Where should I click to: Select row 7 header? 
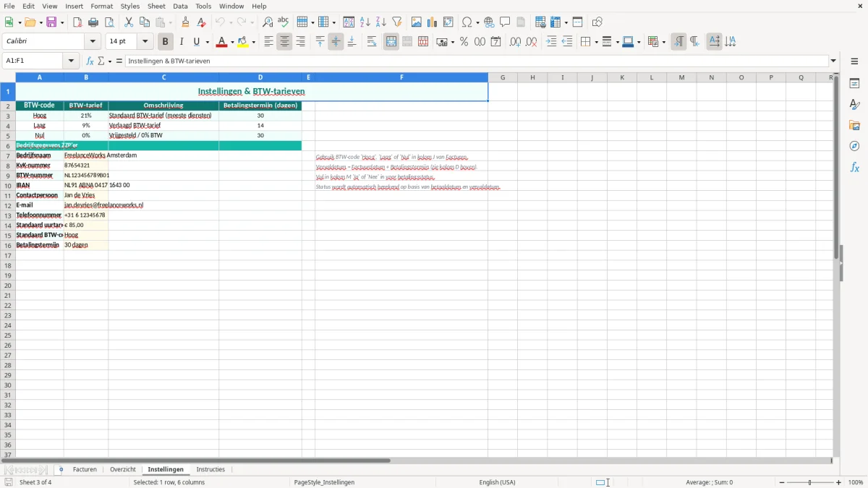tap(8, 155)
